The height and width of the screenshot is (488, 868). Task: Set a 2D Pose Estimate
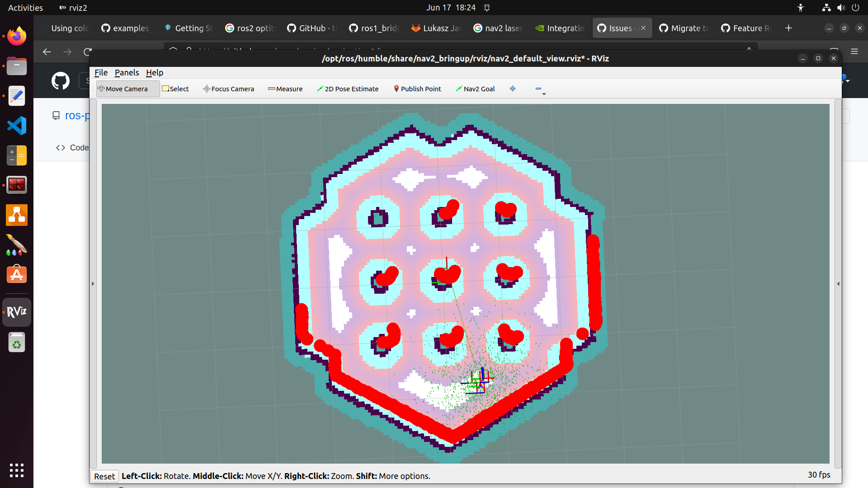click(347, 89)
